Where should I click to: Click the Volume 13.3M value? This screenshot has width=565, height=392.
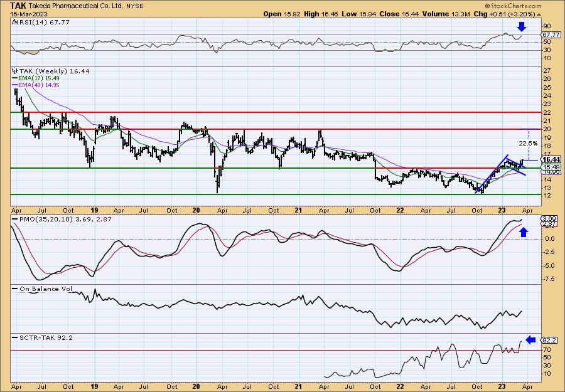(445, 14)
